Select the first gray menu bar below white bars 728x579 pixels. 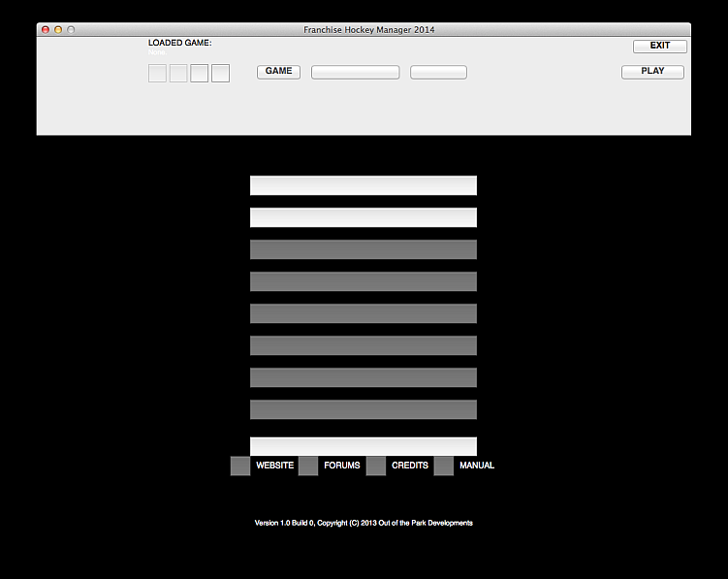(364, 249)
